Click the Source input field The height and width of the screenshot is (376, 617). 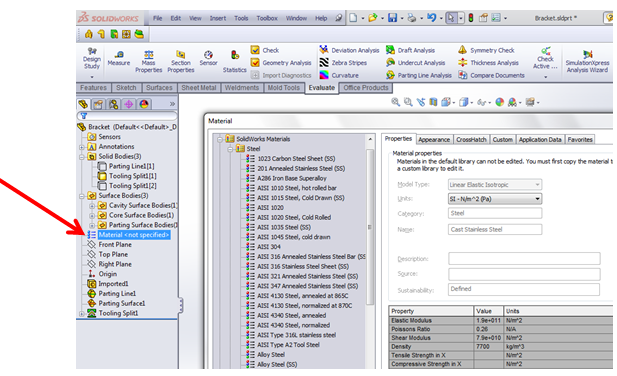[x=524, y=274]
